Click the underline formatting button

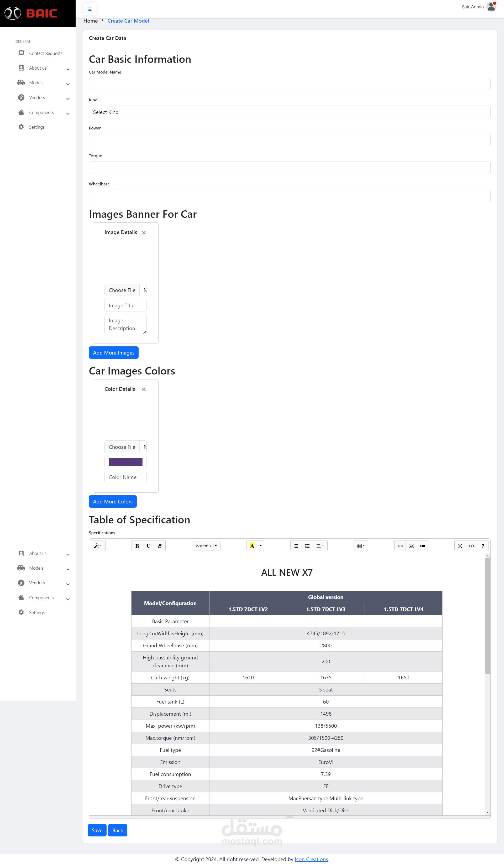click(x=148, y=546)
